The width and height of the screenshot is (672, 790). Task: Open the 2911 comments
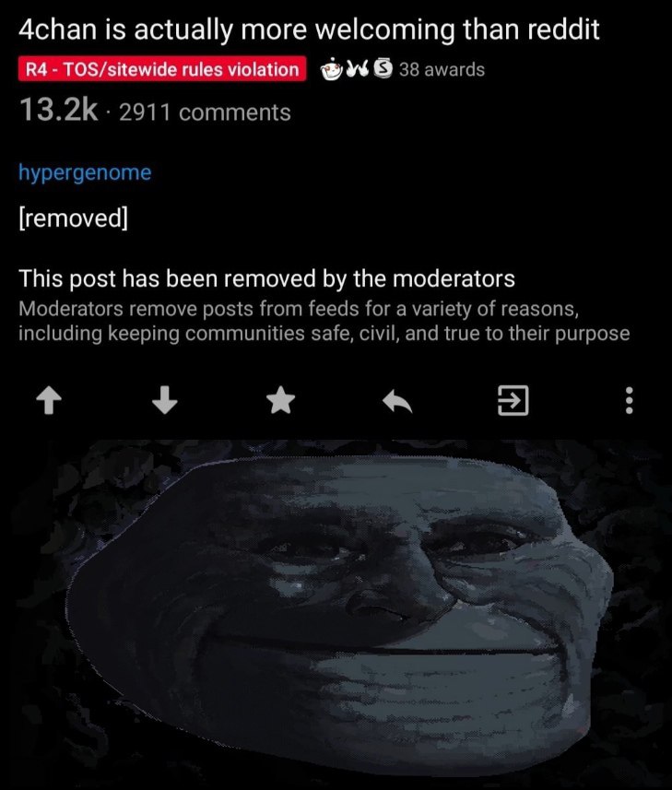(205, 112)
